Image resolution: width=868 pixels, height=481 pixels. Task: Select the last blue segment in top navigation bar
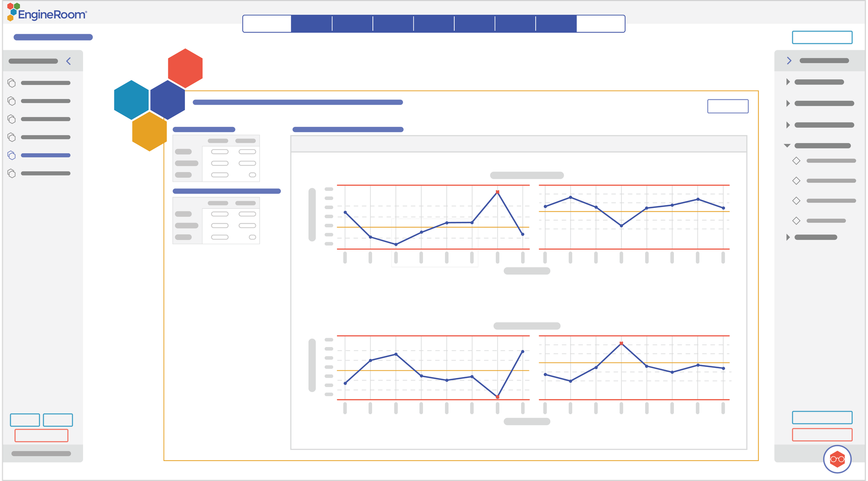pos(556,24)
